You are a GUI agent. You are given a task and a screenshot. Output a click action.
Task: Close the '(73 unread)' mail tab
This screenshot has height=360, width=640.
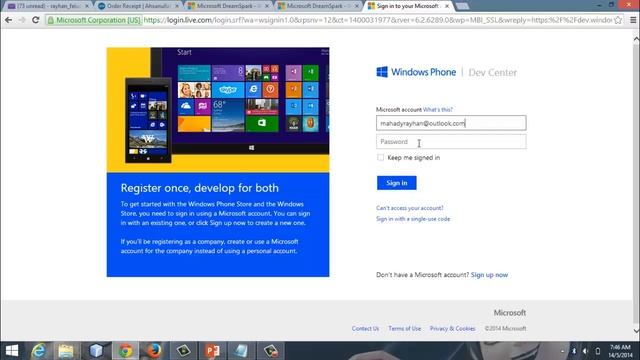[87, 6]
